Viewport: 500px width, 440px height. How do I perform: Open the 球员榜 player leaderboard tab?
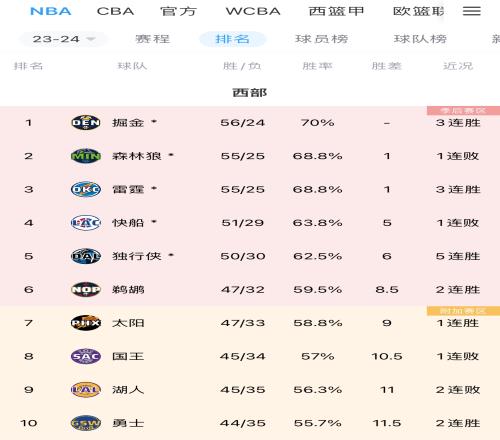pos(322,39)
